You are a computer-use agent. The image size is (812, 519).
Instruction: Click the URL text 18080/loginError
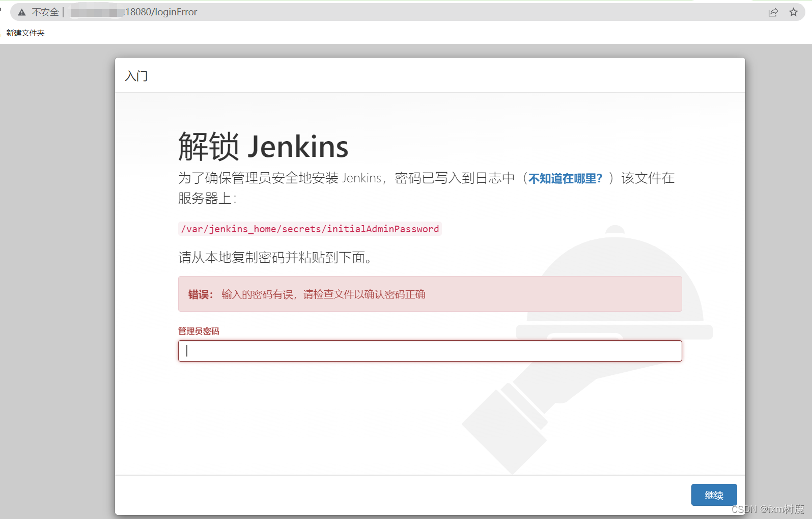tap(161, 12)
